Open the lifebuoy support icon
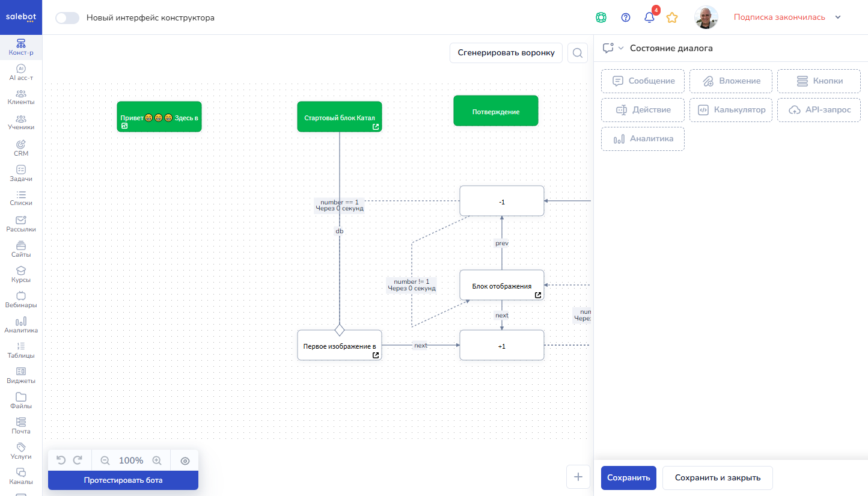Screen dimensions: 868x496 [601, 17]
